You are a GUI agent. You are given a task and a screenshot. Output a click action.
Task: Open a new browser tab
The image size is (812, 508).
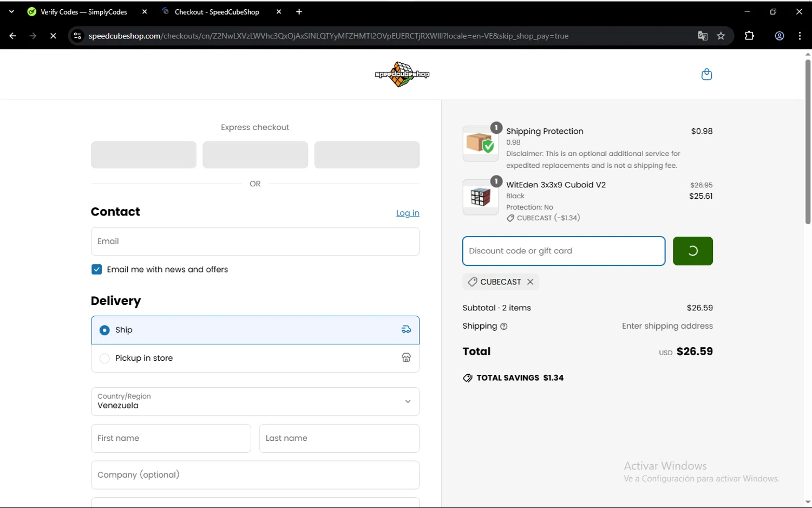point(299,12)
